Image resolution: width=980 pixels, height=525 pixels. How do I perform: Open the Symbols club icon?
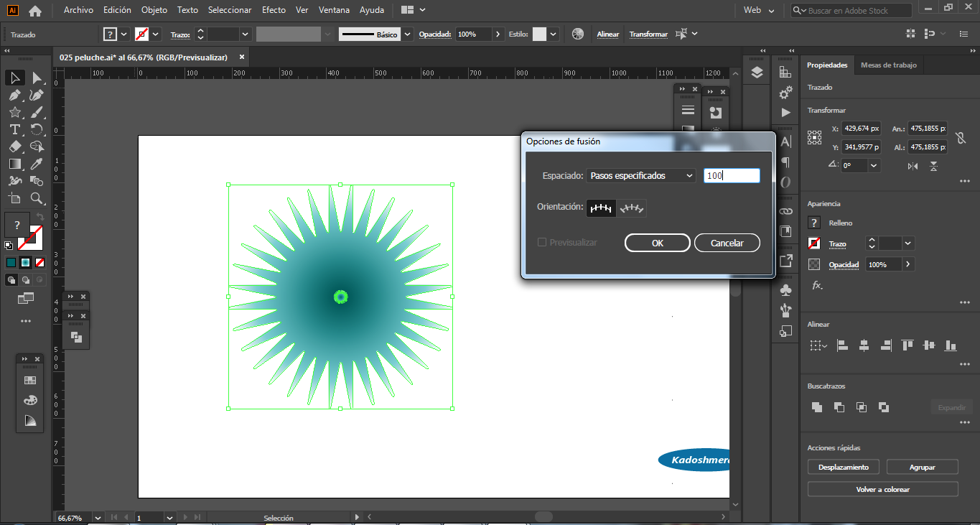click(x=785, y=290)
